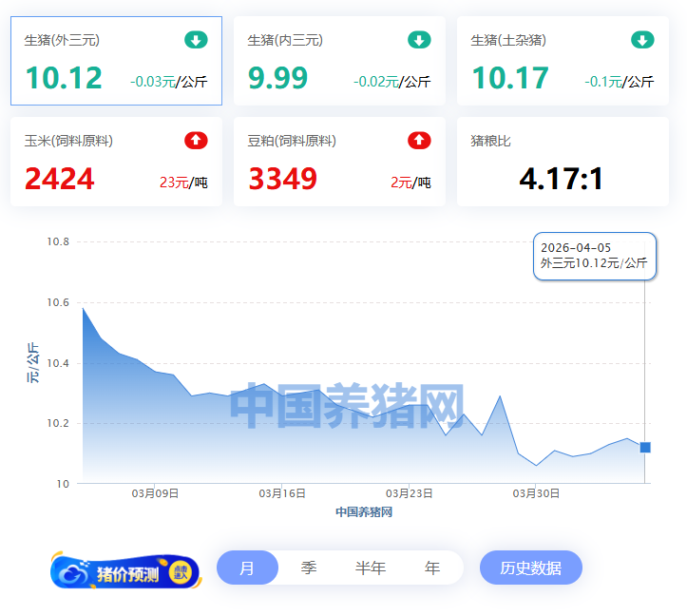Viewport: 687px width, 616px height.
Task: Click the 猪粮比 4.17:1 card
Action: click(x=563, y=162)
